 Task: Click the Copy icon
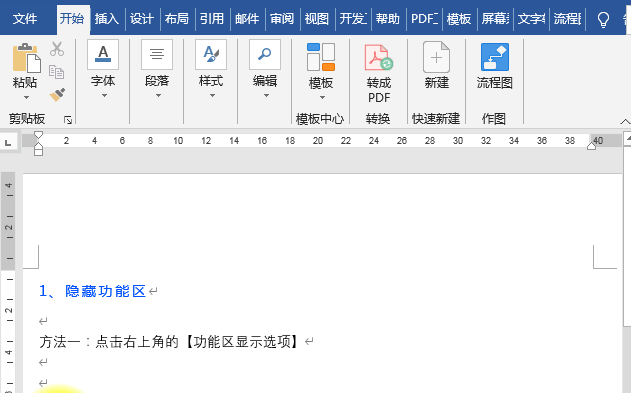point(56,72)
